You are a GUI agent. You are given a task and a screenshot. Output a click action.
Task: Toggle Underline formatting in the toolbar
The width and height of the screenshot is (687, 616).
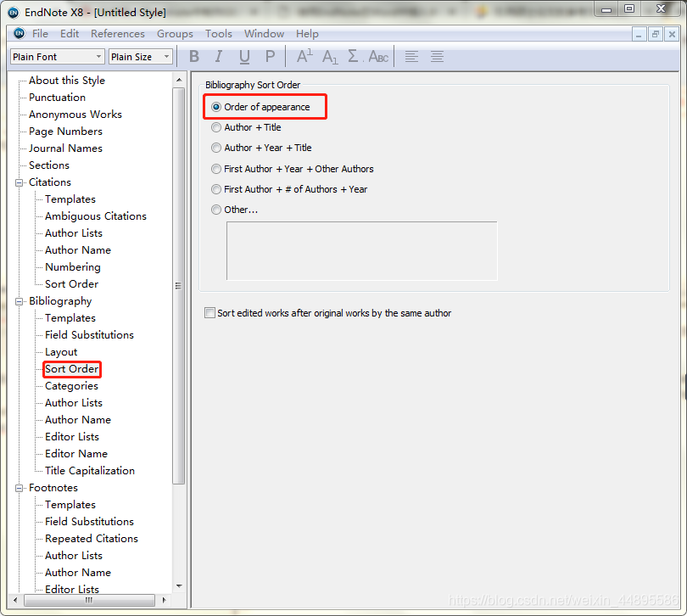tap(244, 57)
